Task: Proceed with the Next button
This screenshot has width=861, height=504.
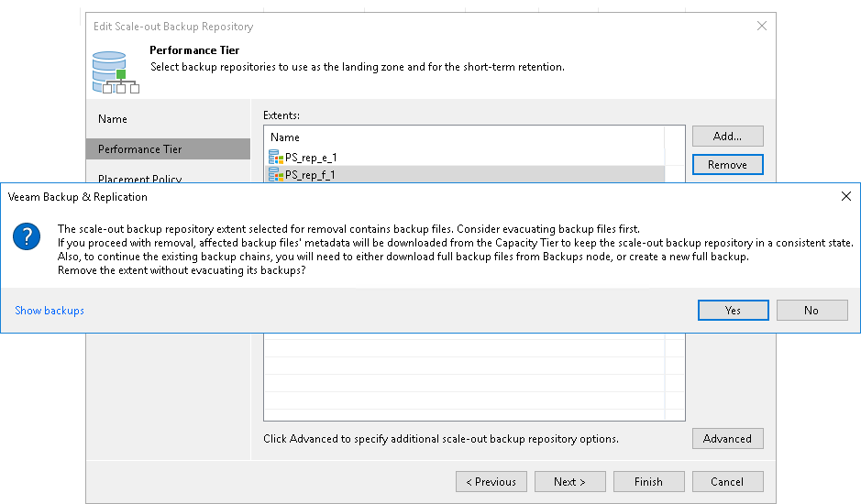Action: pyautogui.click(x=568, y=482)
